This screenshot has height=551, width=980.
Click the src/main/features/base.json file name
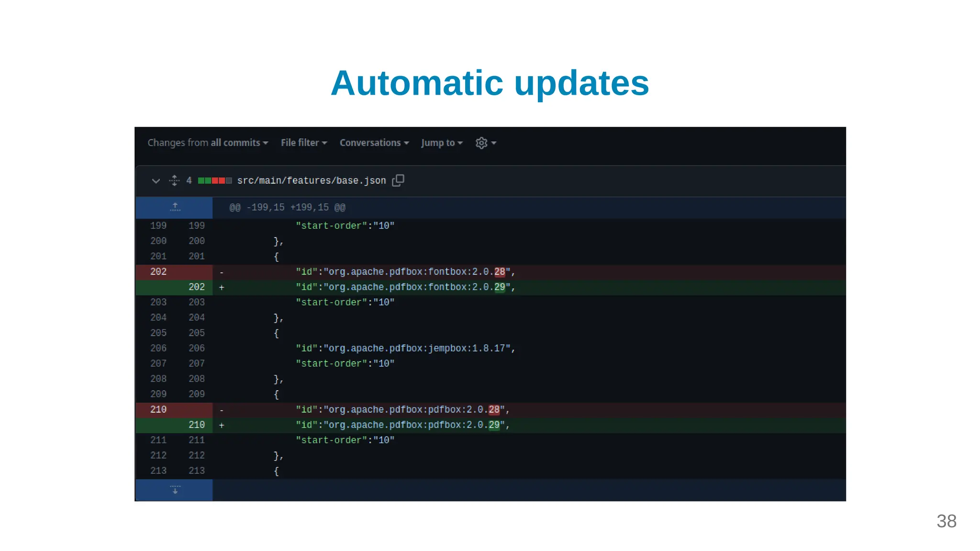tap(312, 180)
